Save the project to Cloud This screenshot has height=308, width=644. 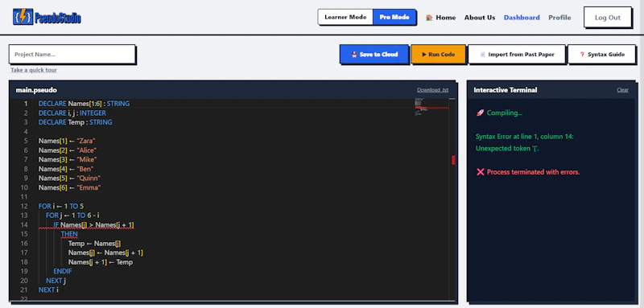pos(374,54)
